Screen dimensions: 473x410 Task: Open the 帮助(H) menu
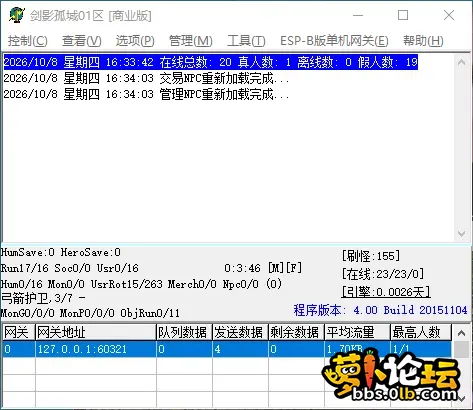(423, 41)
